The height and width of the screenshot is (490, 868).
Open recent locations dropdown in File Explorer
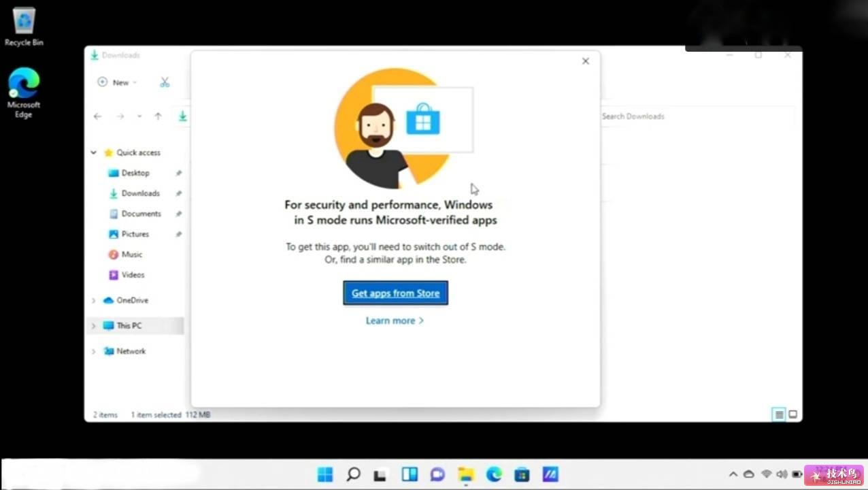[139, 116]
